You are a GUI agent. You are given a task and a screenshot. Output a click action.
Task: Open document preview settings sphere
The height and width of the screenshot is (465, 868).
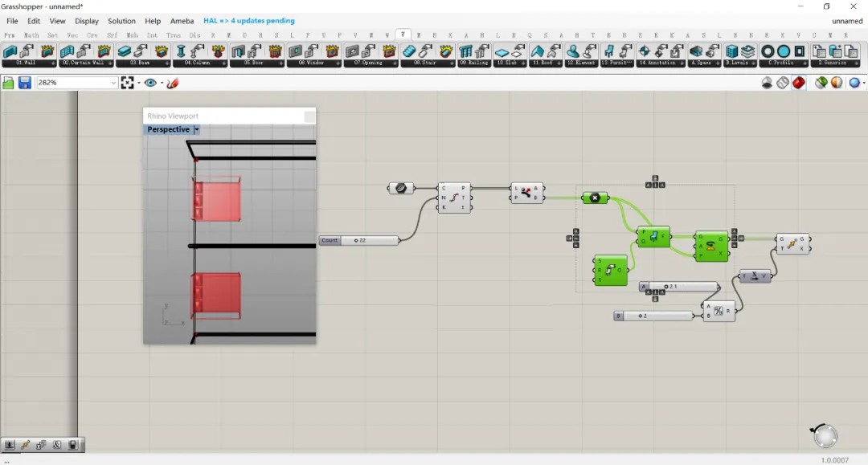tap(837, 83)
